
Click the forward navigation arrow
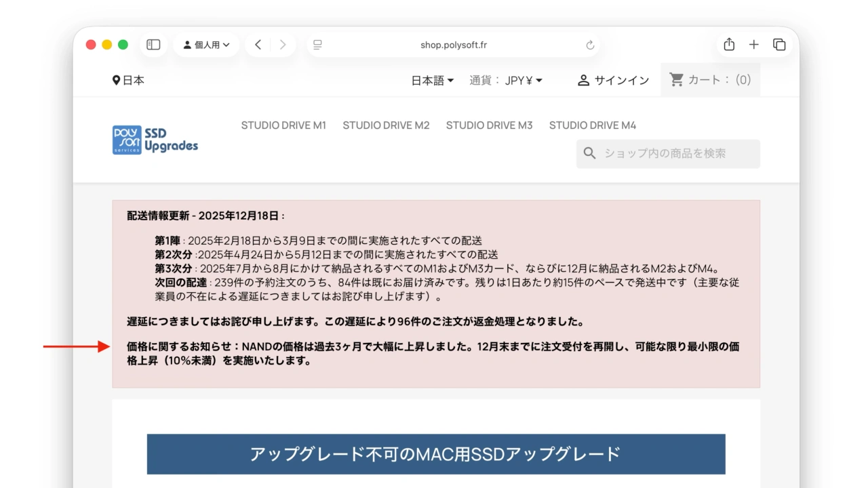[283, 45]
